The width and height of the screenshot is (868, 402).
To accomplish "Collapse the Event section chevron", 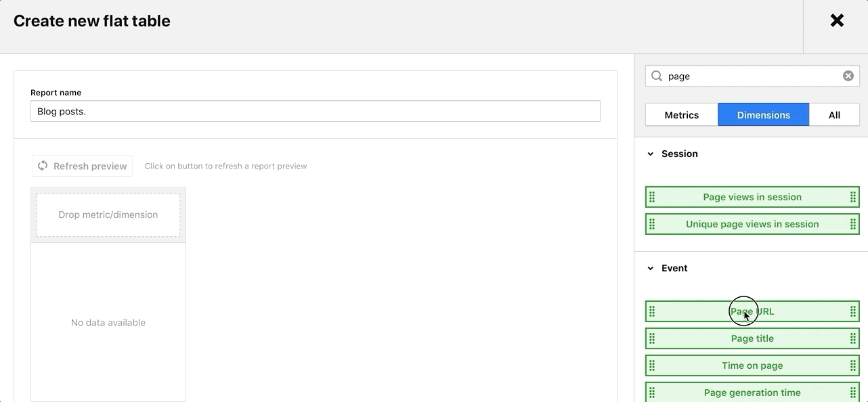I will pos(651,269).
